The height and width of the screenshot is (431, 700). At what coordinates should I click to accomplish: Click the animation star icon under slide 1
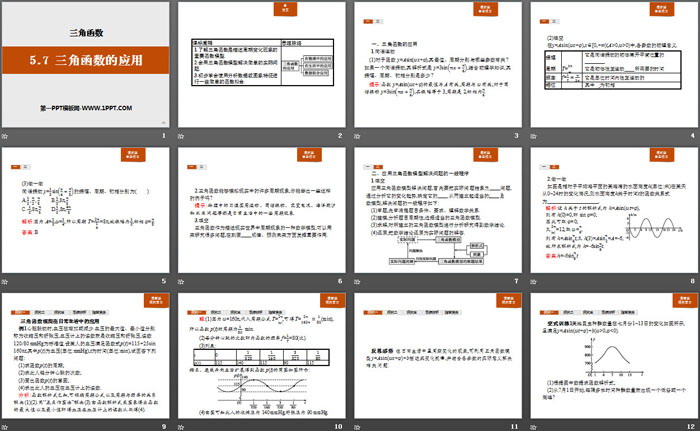click(5, 136)
